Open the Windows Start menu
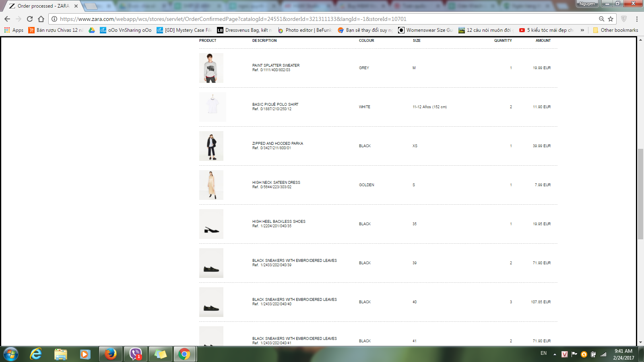This screenshot has height=362, width=644. click(11, 354)
